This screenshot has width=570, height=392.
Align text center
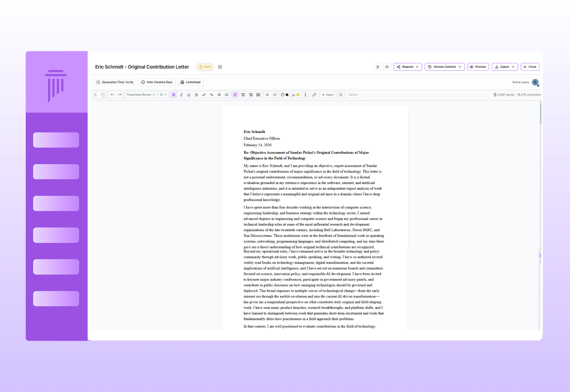point(243,95)
